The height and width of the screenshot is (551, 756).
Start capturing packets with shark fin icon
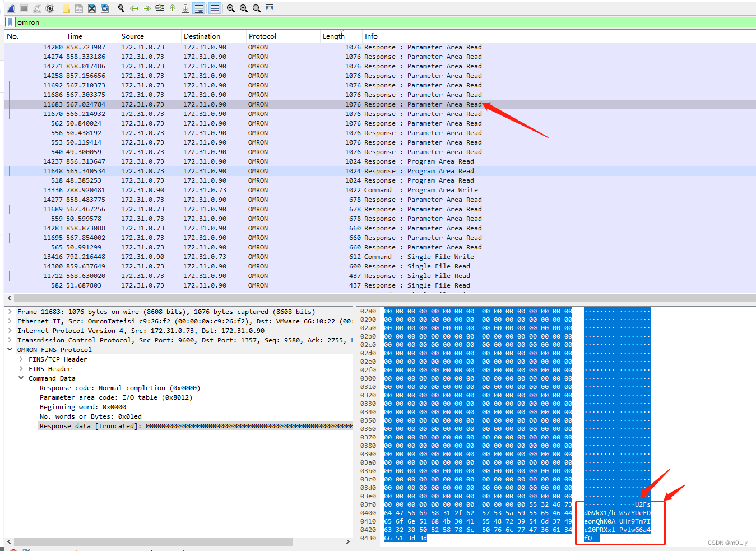coord(11,8)
